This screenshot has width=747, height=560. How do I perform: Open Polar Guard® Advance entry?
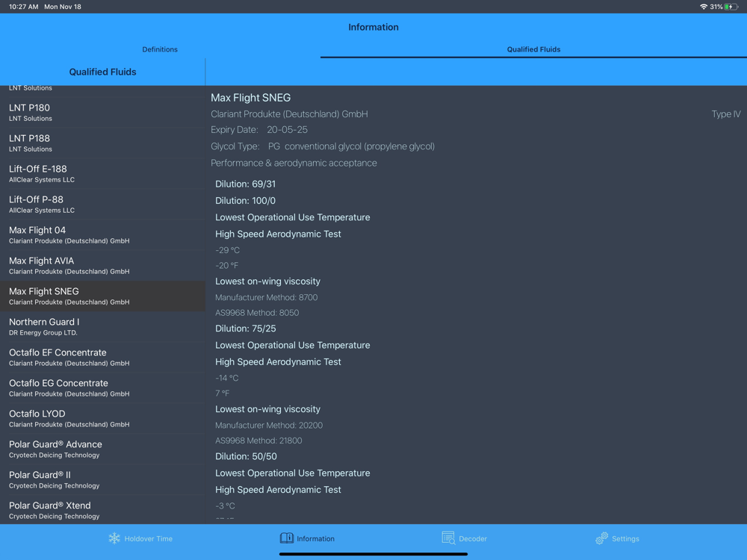pos(102,449)
